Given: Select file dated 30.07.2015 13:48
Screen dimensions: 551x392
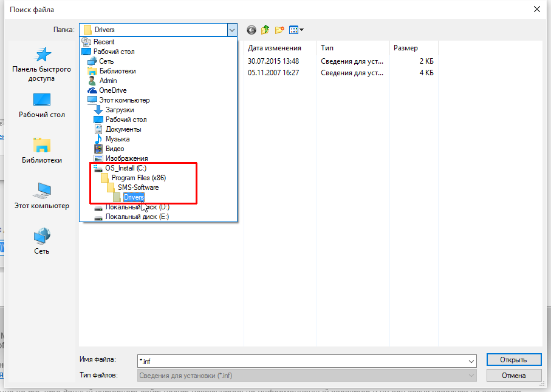Looking at the screenshot, I should pyautogui.click(x=273, y=61).
